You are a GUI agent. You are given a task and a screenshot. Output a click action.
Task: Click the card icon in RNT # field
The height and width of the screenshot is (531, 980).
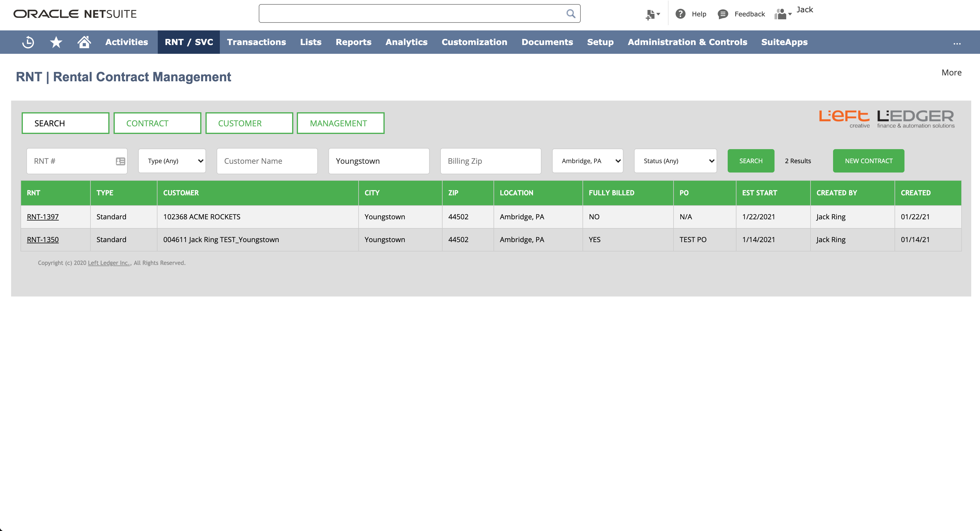(120, 161)
